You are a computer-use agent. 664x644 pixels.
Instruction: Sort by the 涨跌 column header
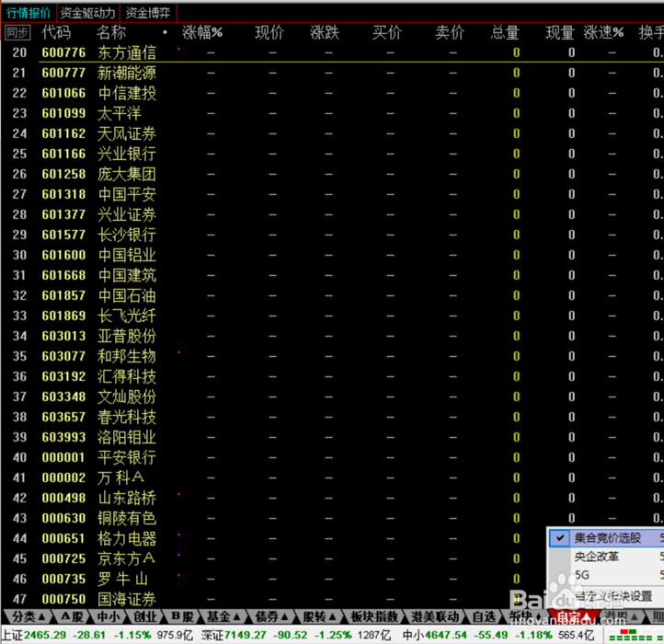click(x=325, y=32)
